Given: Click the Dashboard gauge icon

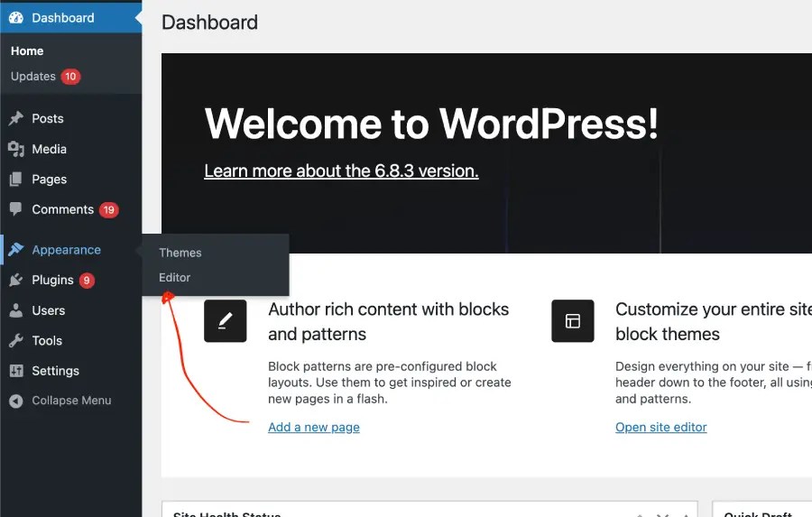Looking at the screenshot, I should coord(16,17).
